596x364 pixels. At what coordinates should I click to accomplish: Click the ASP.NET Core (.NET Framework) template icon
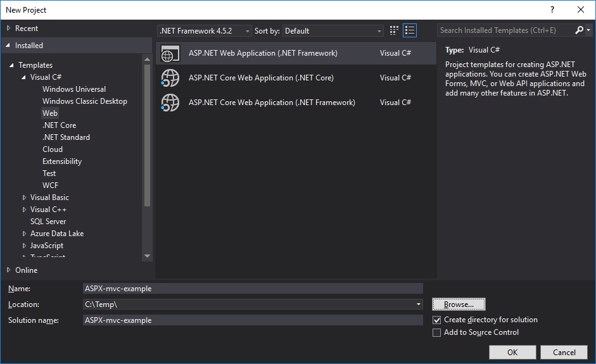pos(170,102)
